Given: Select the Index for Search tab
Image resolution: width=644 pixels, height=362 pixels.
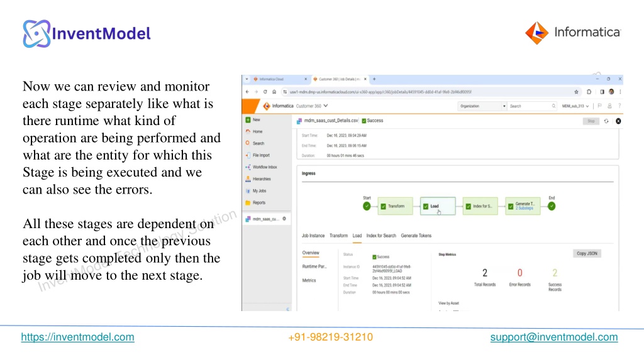Looking at the screenshot, I should point(381,236).
